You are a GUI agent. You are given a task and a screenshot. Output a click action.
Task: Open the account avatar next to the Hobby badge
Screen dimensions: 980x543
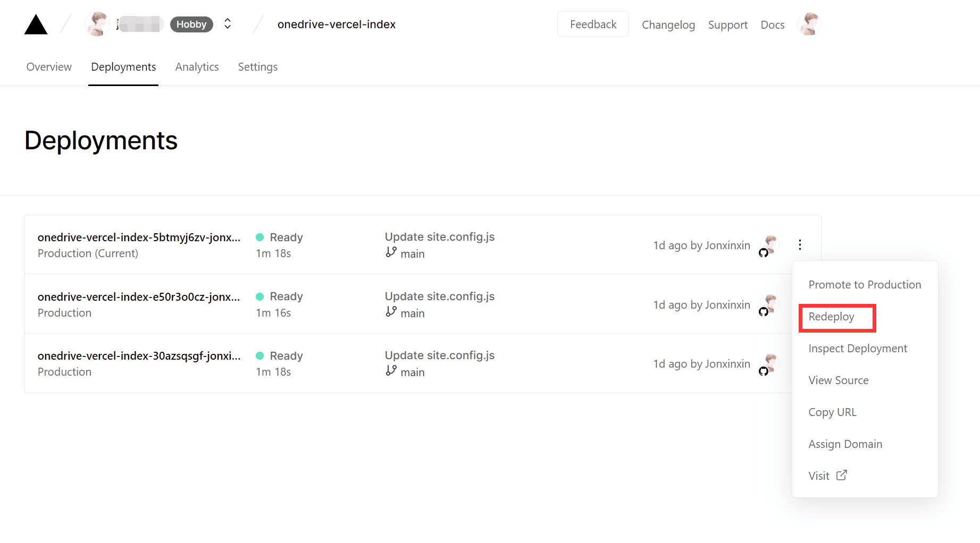[x=97, y=24]
